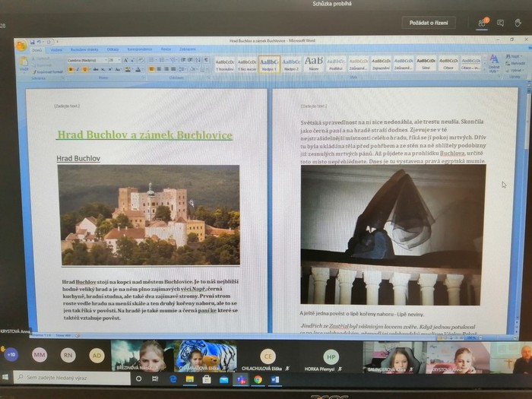Open the Korespondence ribbon tab
The height and width of the screenshot is (399, 532).
click(139, 49)
